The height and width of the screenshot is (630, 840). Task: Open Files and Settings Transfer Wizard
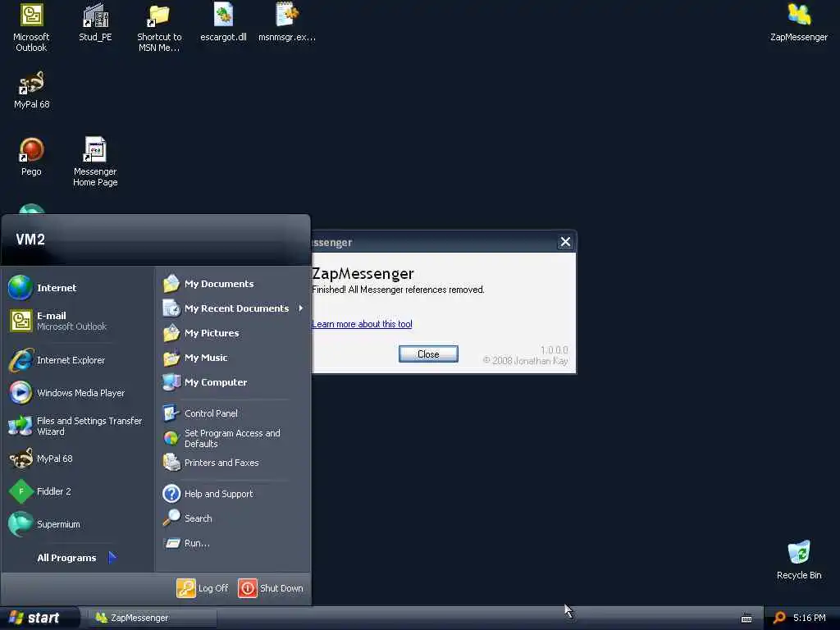pyautogui.click(x=78, y=426)
